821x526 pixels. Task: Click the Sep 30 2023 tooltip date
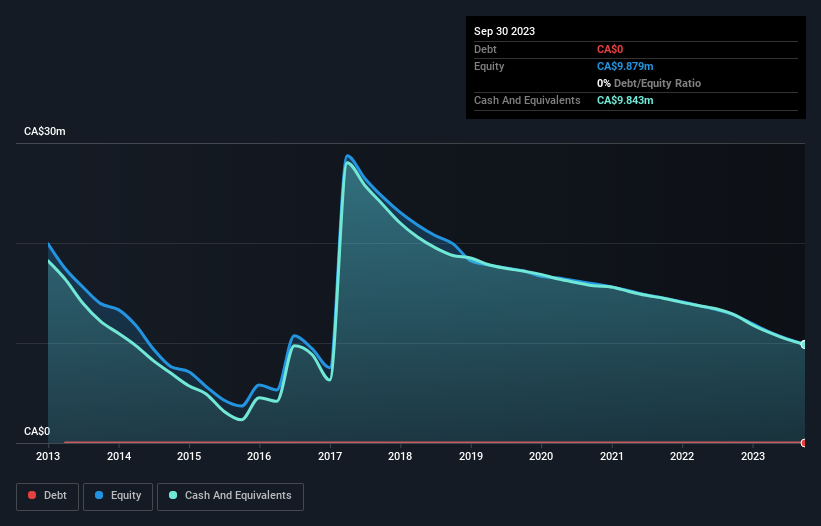504,31
